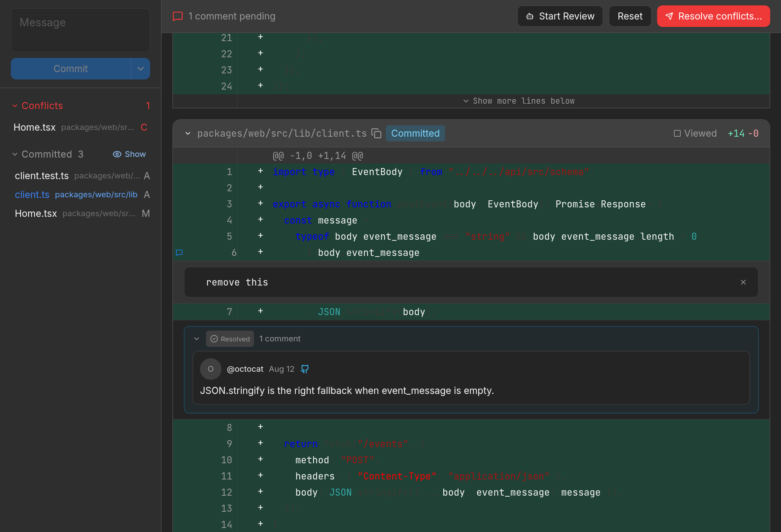Click Resolve conflicts button
Image resolution: width=781 pixels, height=532 pixels.
(x=713, y=16)
